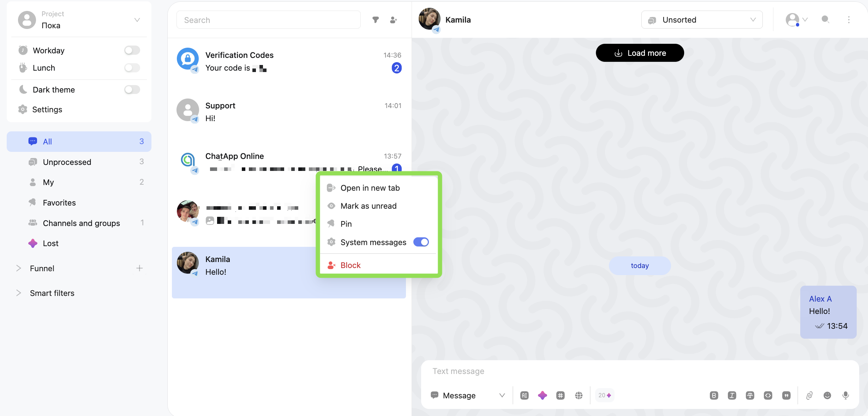Image resolution: width=868 pixels, height=416 pixels.
Task: Record a voice message with the microphone
Action: pos(845,396)
